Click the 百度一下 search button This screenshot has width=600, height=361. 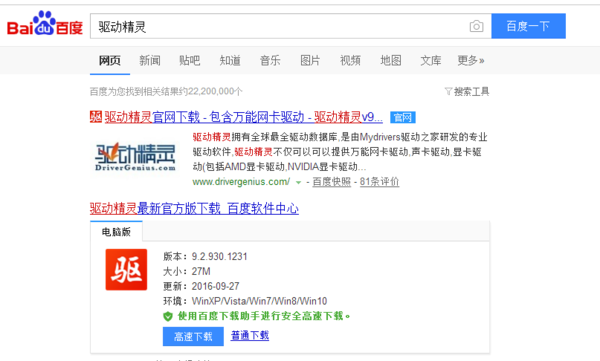(x=528, y=26)
